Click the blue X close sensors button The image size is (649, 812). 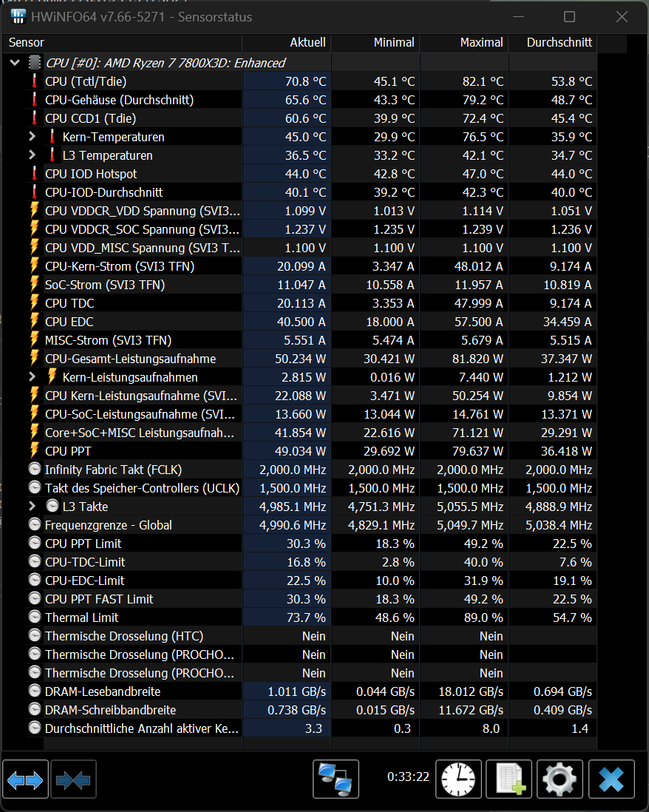(611, 779)
